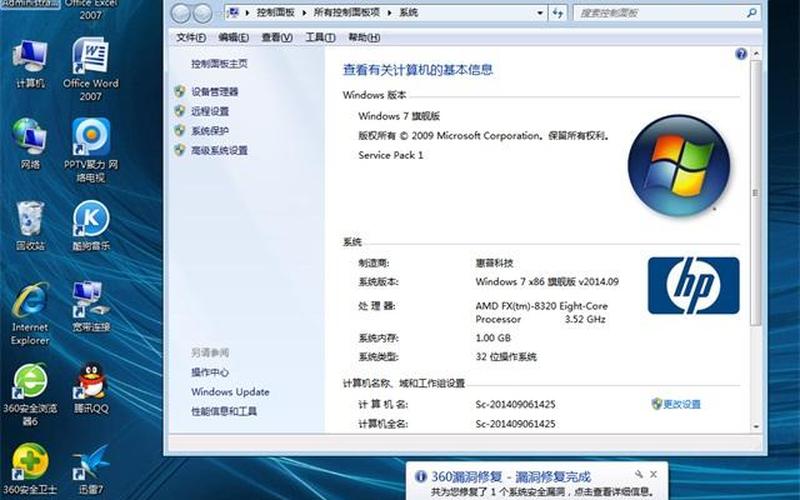
Task: Click the search magnifier icon
Action: (x=751, y=13)
